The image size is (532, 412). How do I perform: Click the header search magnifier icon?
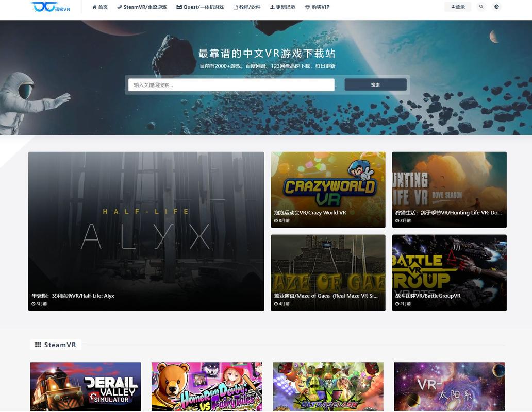[x=481, y=7]
